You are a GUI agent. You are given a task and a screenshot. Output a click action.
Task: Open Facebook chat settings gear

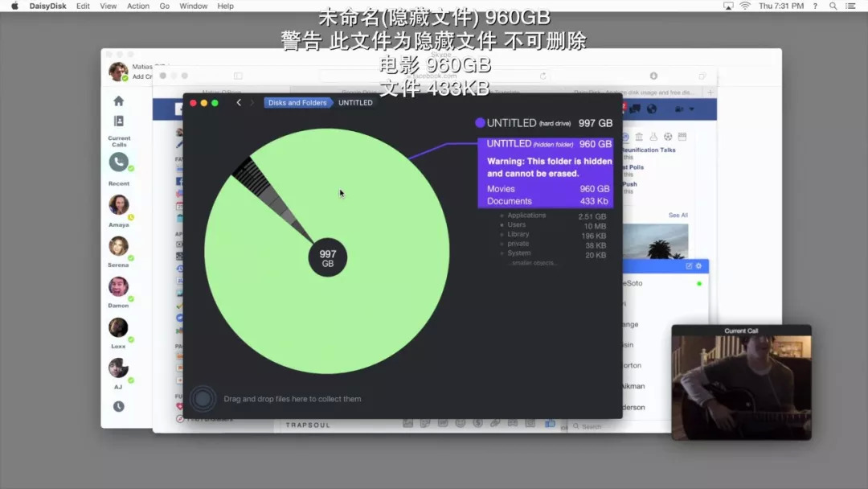pos(698,266)
